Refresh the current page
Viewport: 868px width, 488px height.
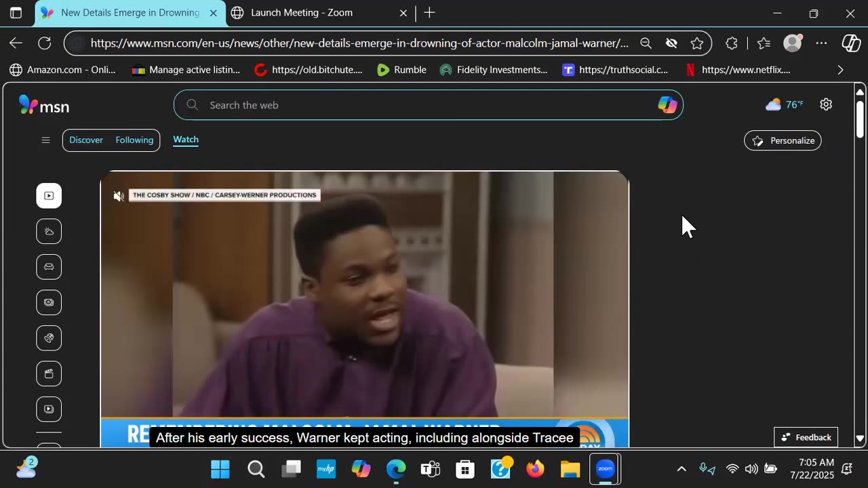click(45, 43)
